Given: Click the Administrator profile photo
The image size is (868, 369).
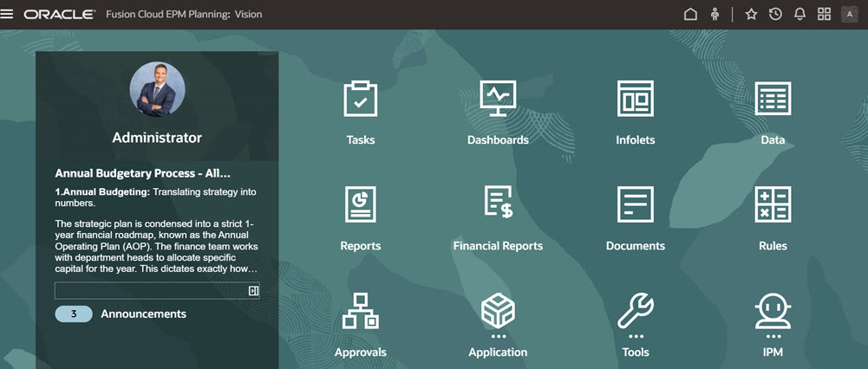Looking at the screenshot, I should (157, 89).
